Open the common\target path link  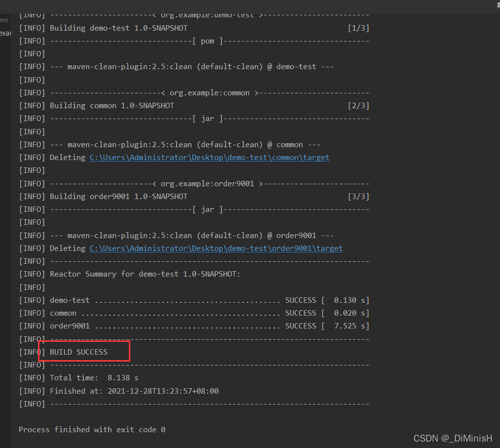tap(209, 158)
